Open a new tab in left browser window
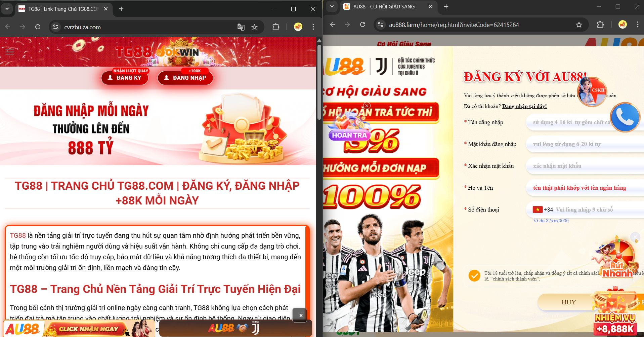 pos(121,9)
